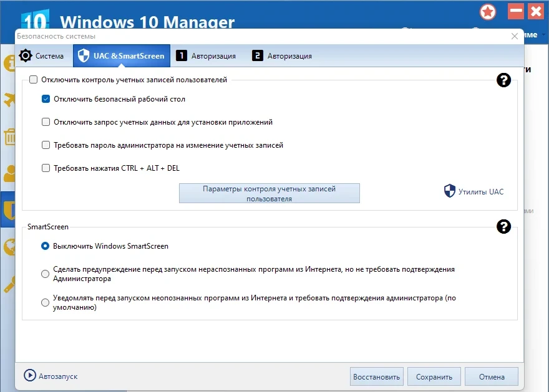Open the wrench tools sidebar icon in main window
Screen dimensions: 549x392
coord(9,284)
